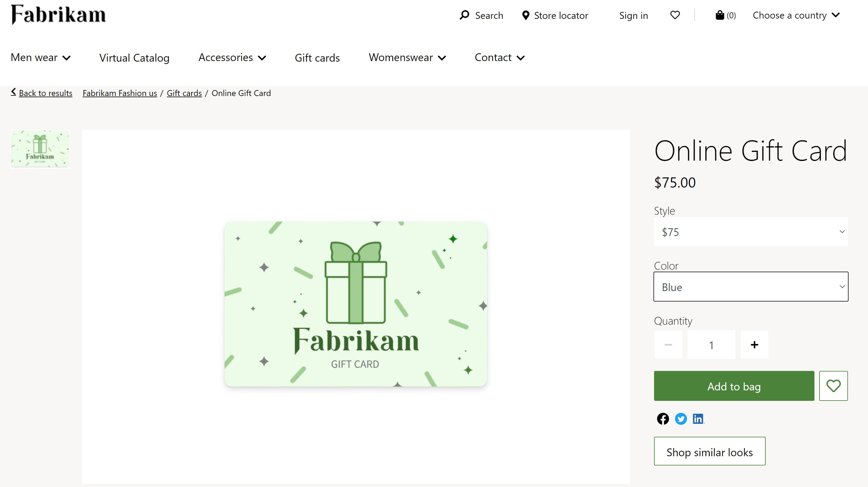The image size is (868, 487).
Task: Click the Shop similar looks button
Action: [x=710, y=451]
